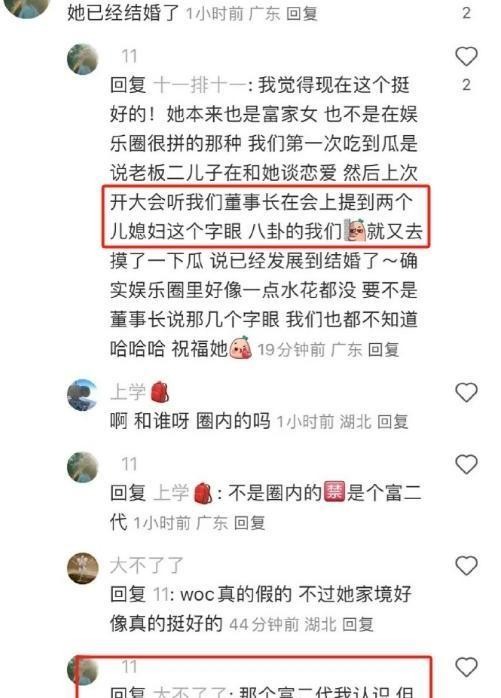Open username 大不了了 profile link

pyautogui.click(x=147, y=566)
